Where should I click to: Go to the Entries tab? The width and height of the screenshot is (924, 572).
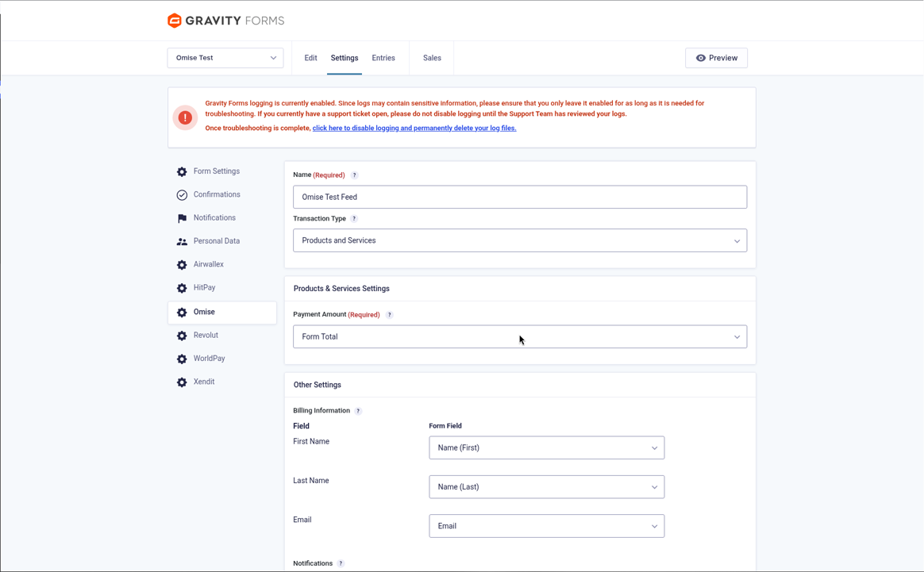383,58
